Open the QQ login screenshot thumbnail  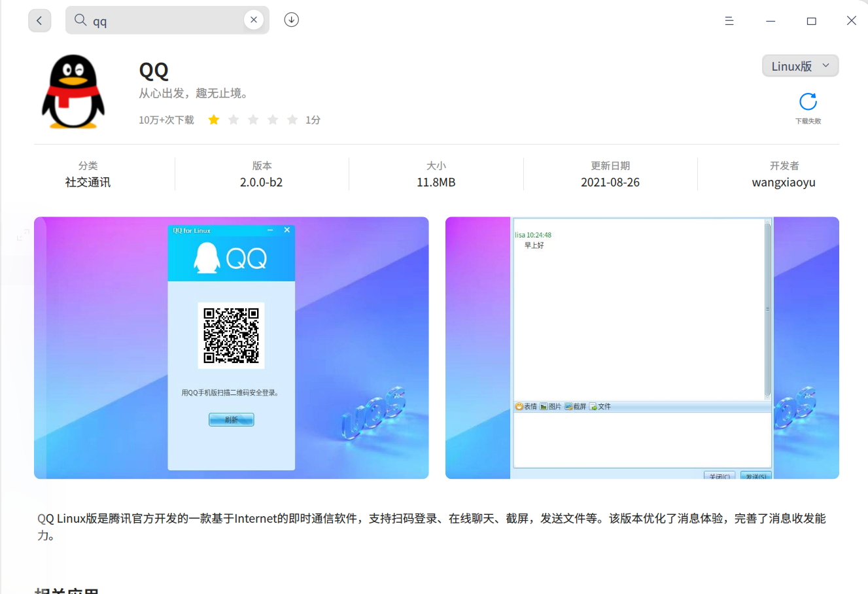(x=232, y=347)
